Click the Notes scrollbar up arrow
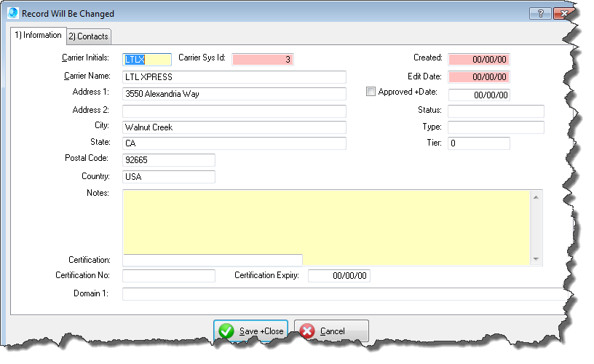Screen dimensions: 594x364 pos(536,197)
